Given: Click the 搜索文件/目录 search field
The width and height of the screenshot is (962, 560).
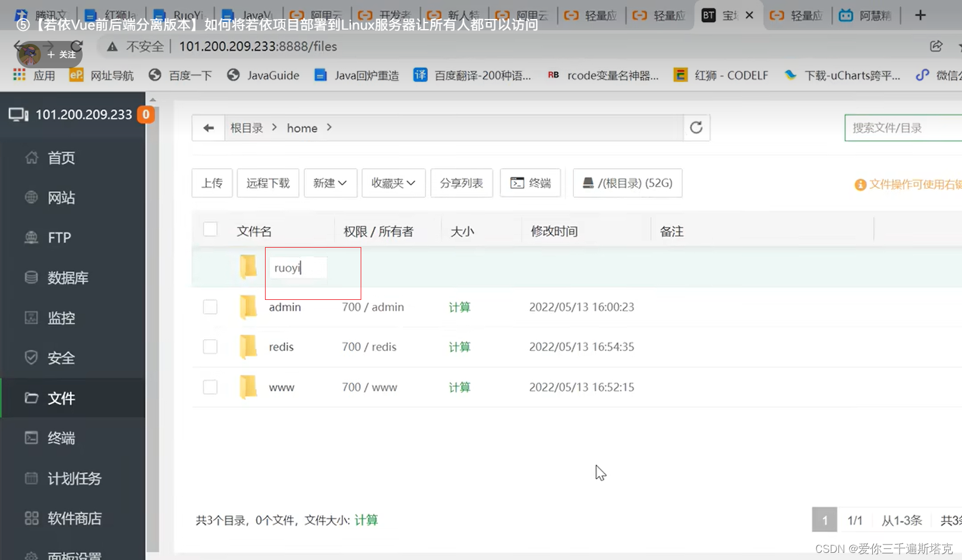Looking at the screenshot, I should [903, 128].
